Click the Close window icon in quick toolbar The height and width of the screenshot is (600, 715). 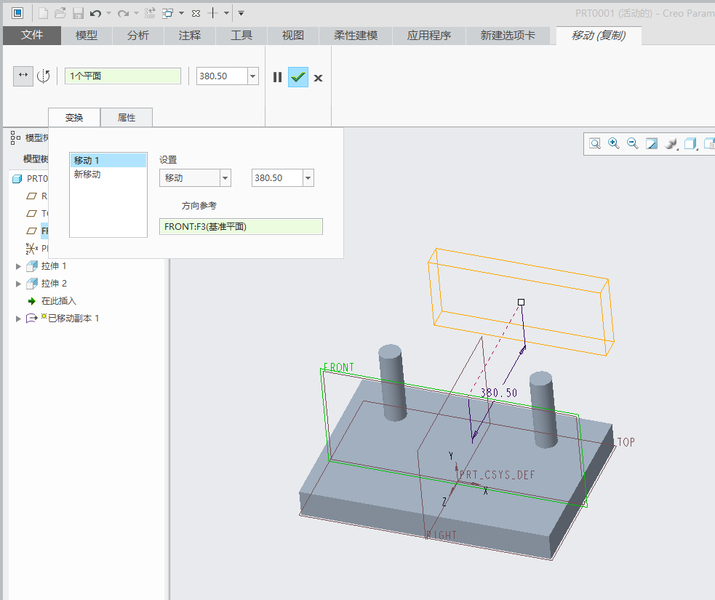click(196, 13)
